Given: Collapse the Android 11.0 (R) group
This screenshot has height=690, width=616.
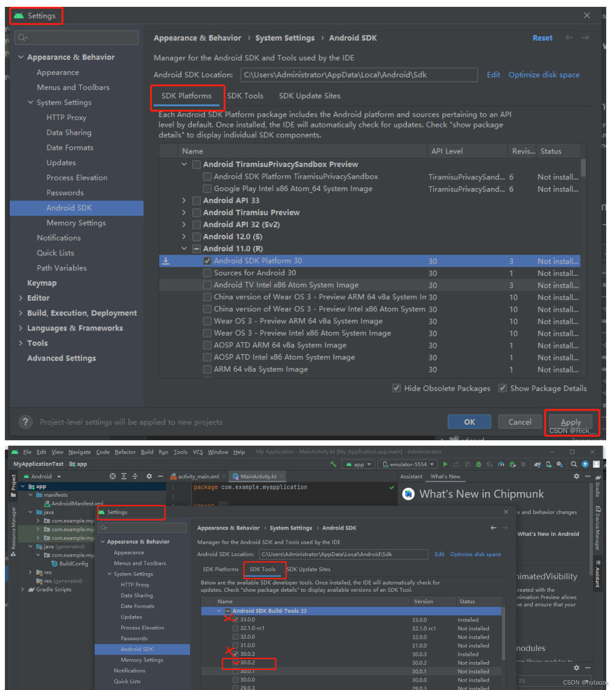Looking at the screenshot, I should point(184,249).
